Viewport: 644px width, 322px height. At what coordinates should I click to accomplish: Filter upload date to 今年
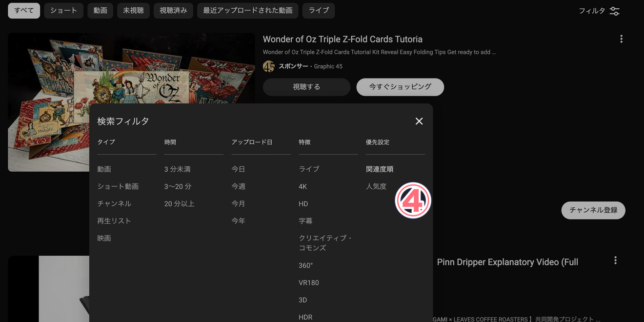coord(238,221)
